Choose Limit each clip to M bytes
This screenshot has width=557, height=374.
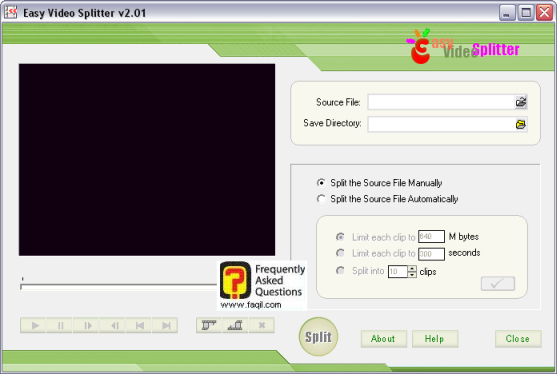pos(340,237)
